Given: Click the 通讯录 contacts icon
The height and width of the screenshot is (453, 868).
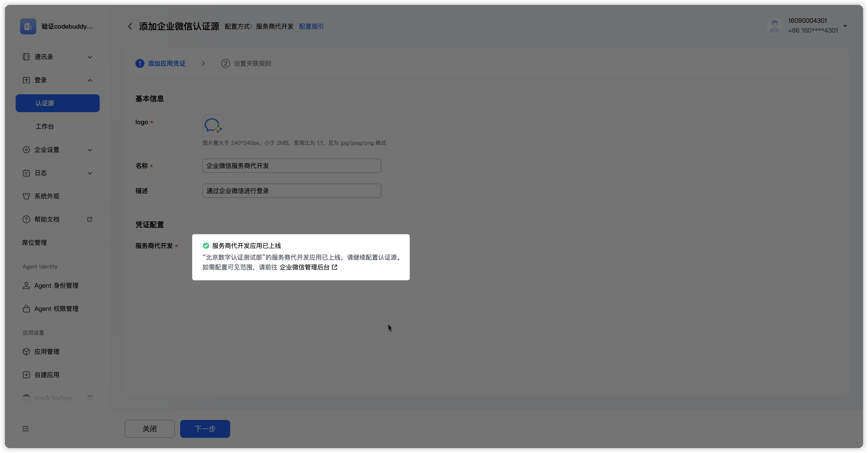Looking at the screenshot, I should 26,57.
